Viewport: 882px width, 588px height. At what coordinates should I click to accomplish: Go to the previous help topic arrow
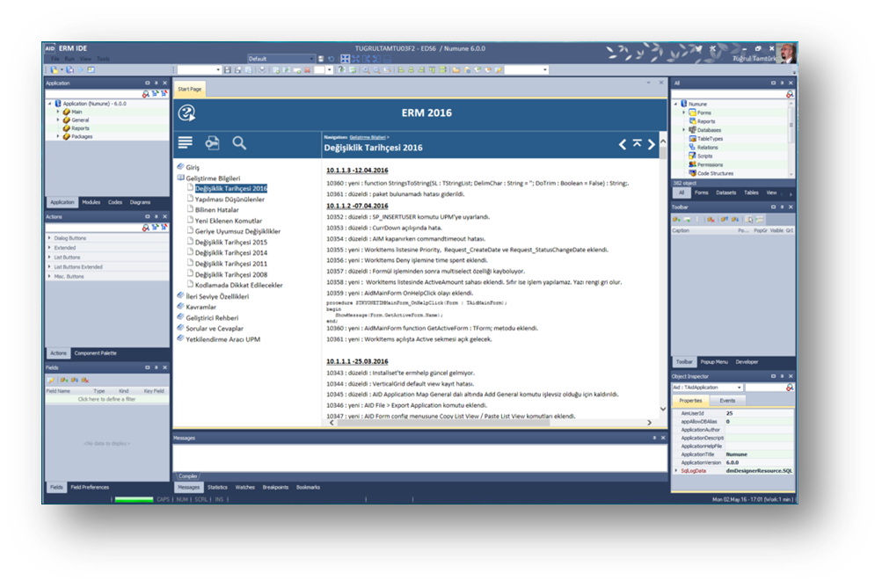coord(622,144)
